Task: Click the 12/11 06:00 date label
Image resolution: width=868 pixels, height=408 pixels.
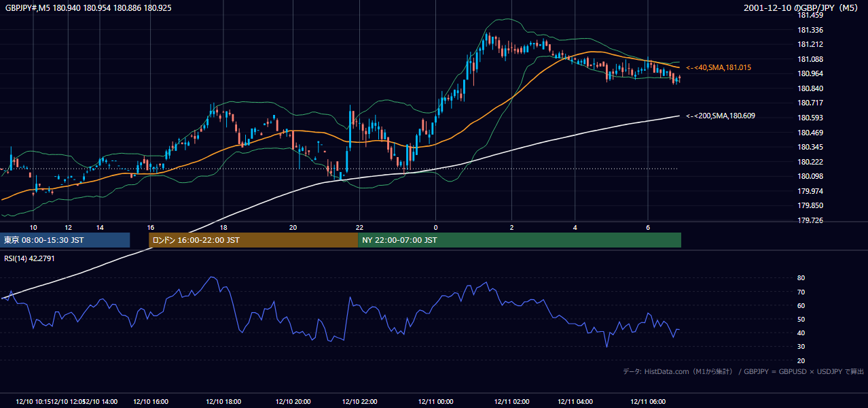Action: [648, 401]
